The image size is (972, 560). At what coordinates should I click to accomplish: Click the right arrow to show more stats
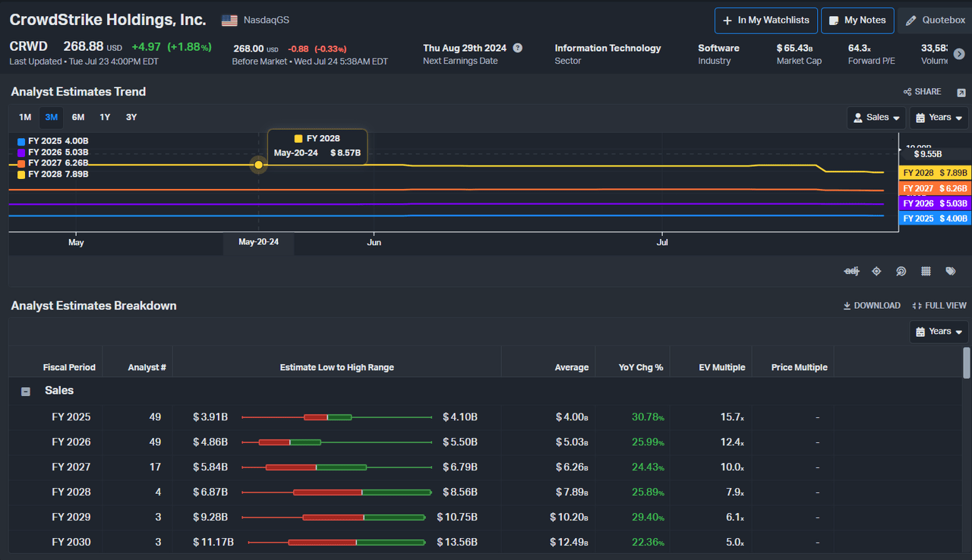click(959, 54)
